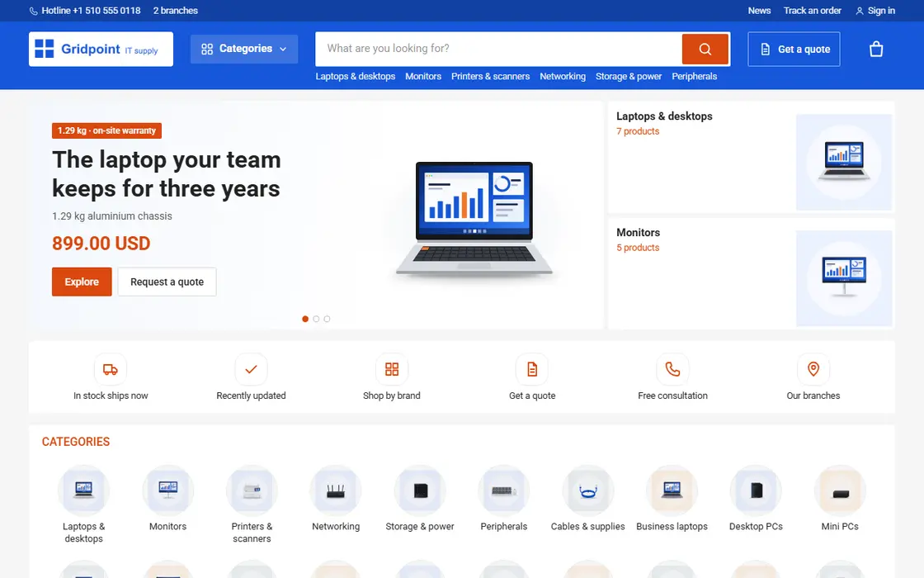Call the Hotline +1 510 555 0118 link
The image size is (924, 578).
pos(85,11)
